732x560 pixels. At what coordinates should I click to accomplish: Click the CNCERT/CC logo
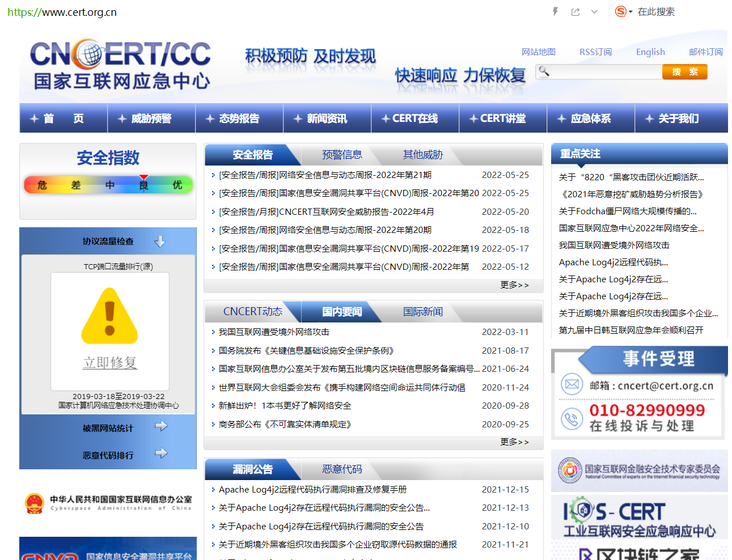[x=120, y=64]
